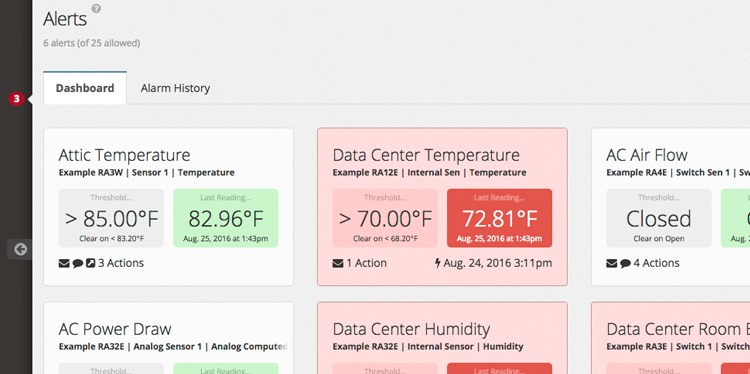
Task: Open the Alarm History tab
Action: [x=175, y=88]
